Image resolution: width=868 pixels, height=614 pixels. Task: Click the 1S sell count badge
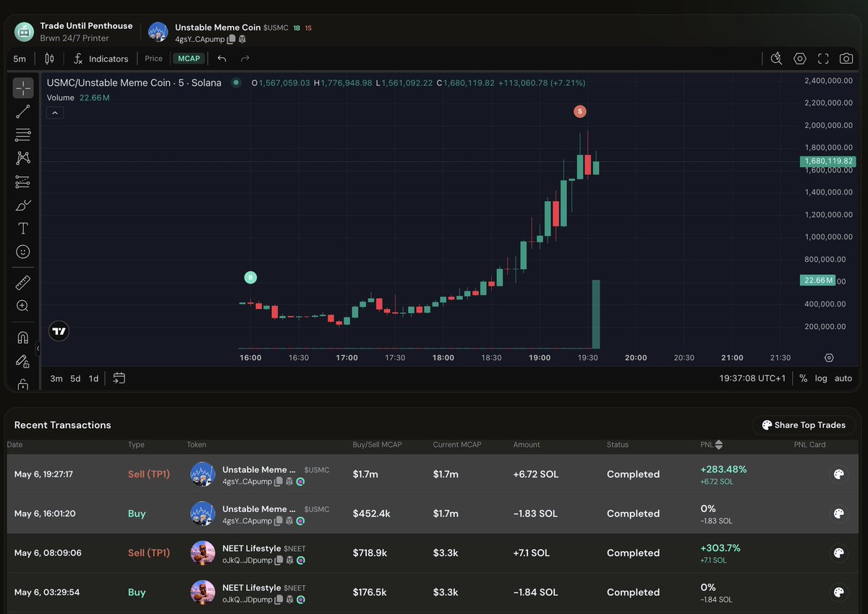click(308, 27)
